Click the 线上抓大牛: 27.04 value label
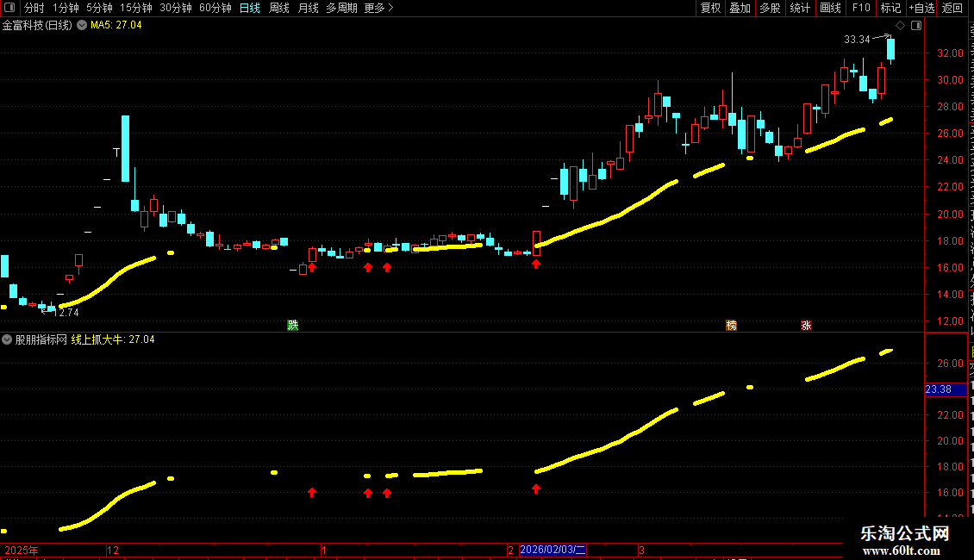This screenshot has width=974, height=560. (113, 339)
